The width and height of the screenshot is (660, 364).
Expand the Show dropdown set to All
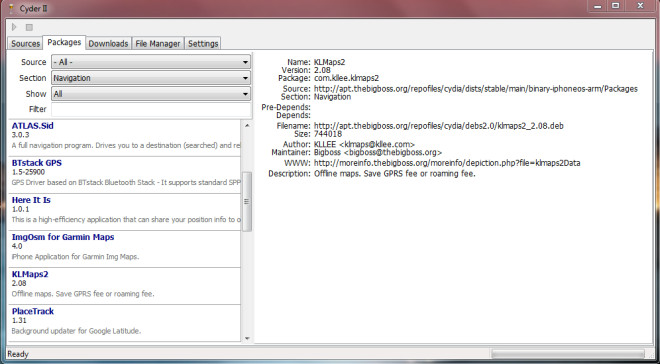point(151,94)
